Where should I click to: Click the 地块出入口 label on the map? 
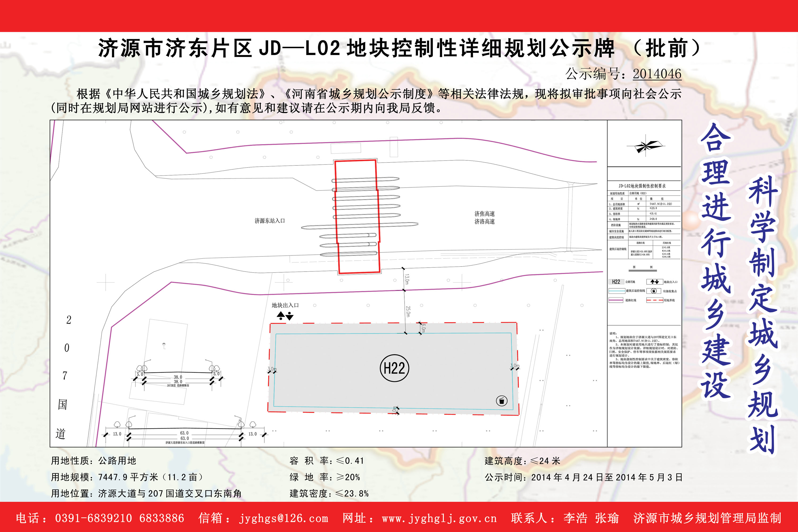(285, 305)
